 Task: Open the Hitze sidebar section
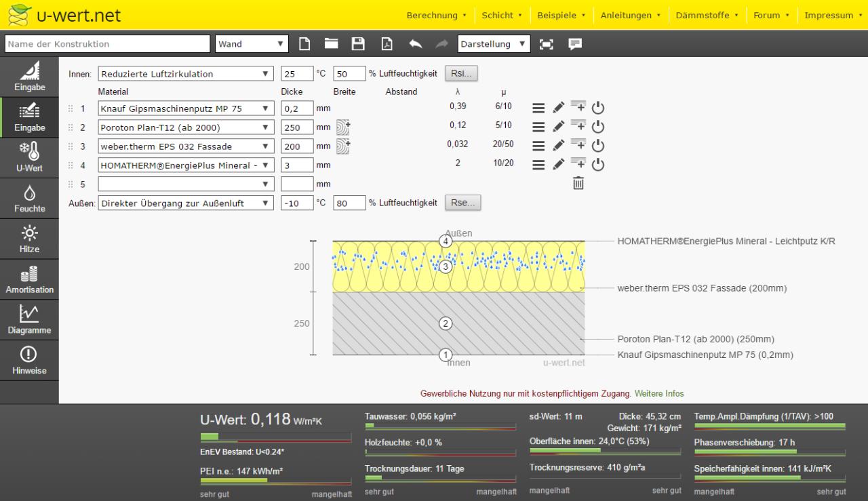[x=29, y=239]
